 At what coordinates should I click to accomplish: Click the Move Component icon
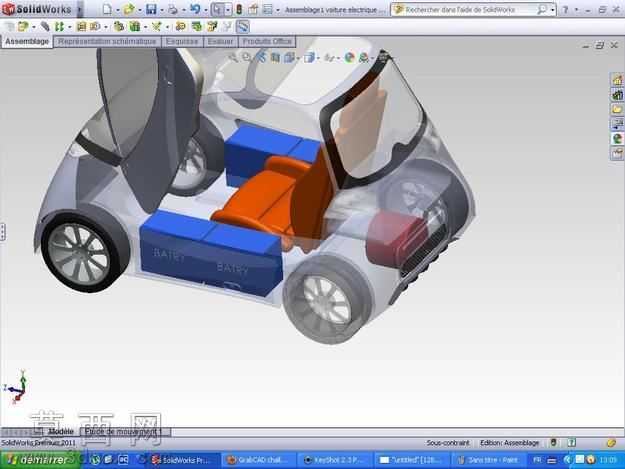95,27
